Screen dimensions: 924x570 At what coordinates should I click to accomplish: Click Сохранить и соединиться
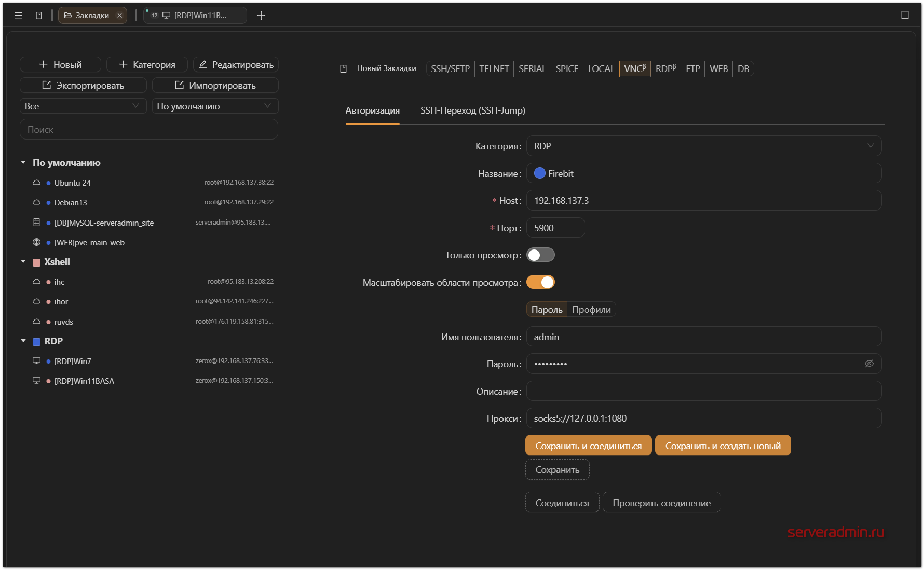point(589,446)
